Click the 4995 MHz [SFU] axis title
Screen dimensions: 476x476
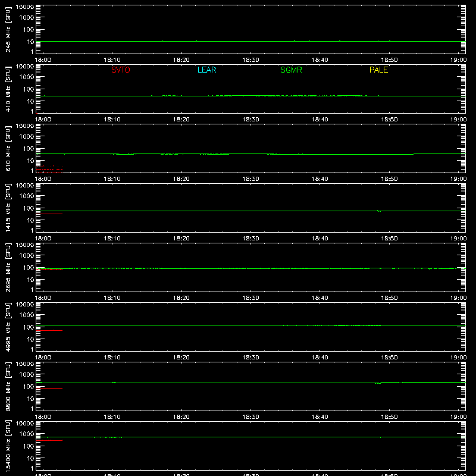coord(8,327)
